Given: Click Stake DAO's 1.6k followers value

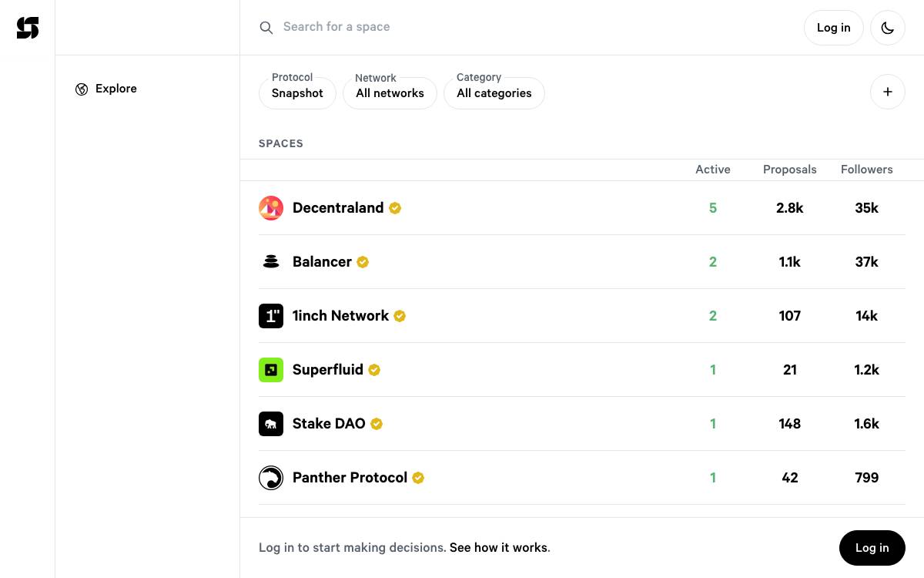Looking at the screenshot, I should tap(867, 424).
